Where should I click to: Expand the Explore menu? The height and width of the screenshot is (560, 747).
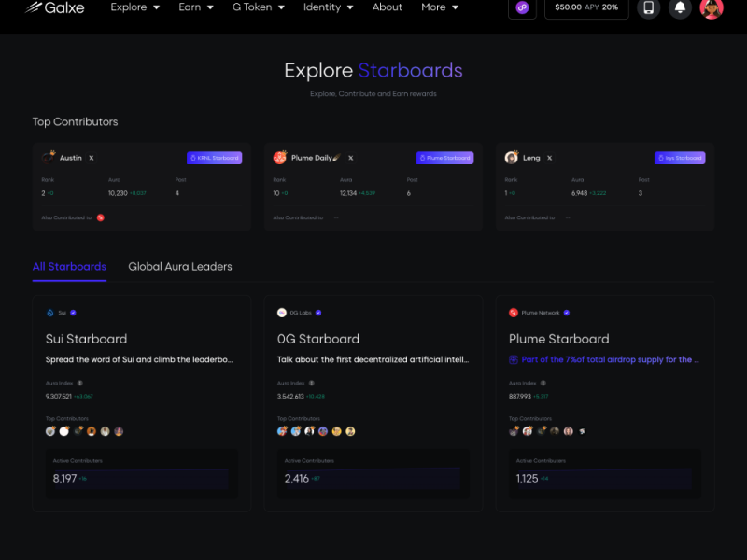click(134, 7)
